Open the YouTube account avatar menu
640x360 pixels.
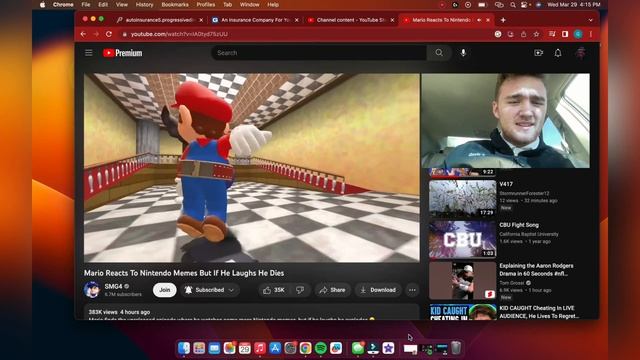click(580, 53)
